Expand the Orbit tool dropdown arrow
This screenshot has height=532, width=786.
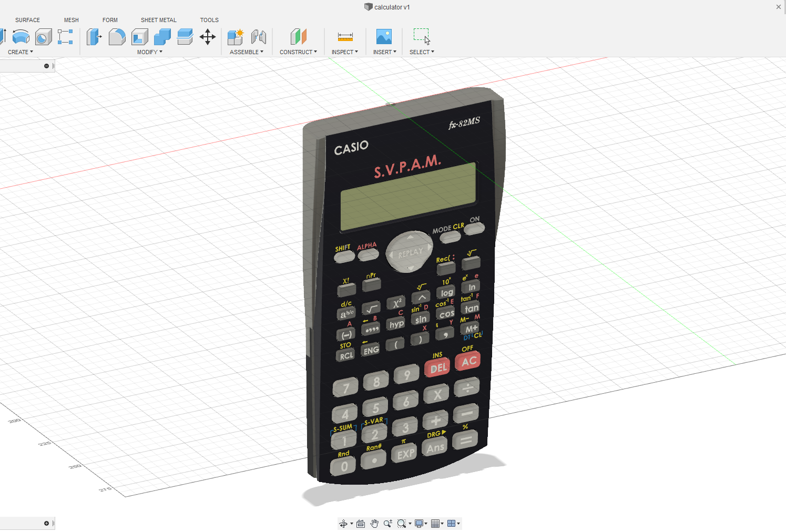[352, 523]
